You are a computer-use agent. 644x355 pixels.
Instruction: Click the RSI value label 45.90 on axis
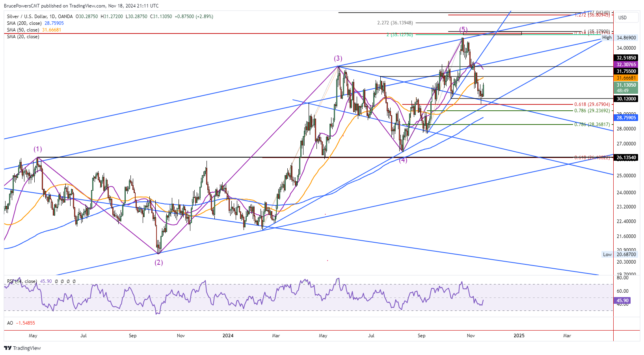(x=623, y=301)
